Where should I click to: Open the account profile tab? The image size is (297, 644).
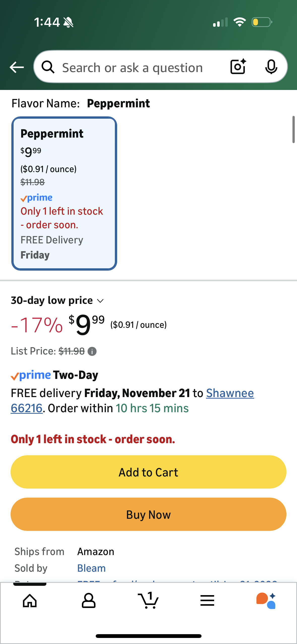tap(89, 601)
